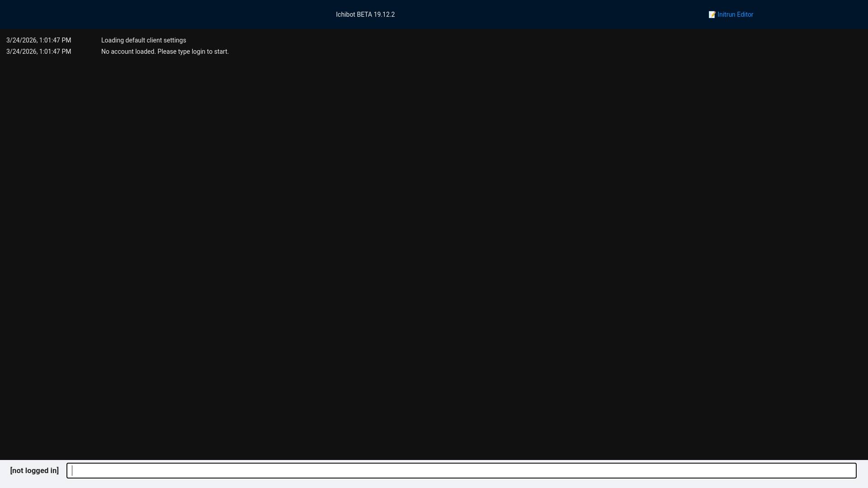
Task: Click the [not logged in] status label
Action: click(34, 470)
